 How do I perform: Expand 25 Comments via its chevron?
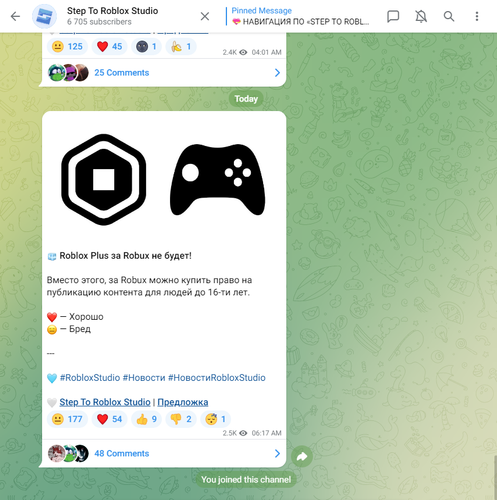pos(277,73)
